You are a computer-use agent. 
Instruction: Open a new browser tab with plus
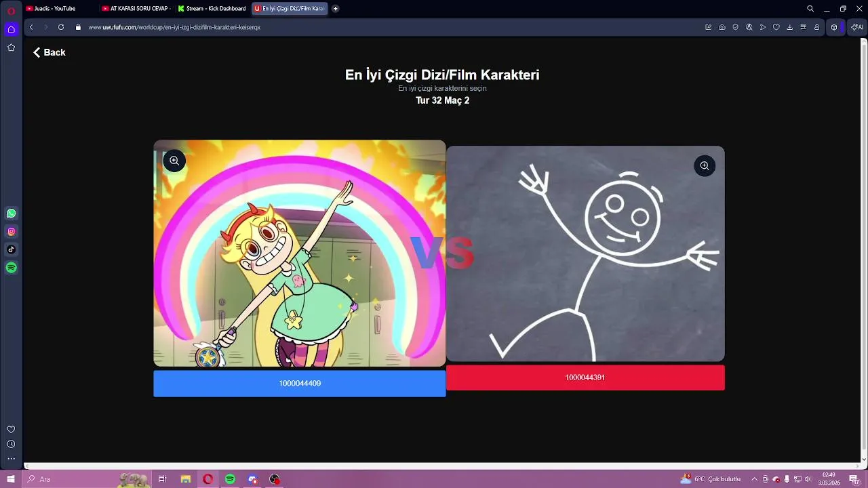336,9
